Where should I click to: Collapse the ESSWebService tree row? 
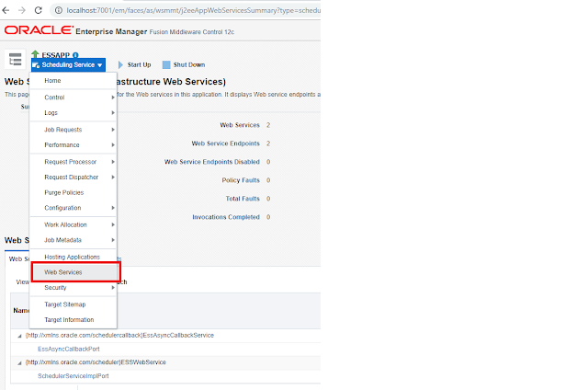pos(19,363)
